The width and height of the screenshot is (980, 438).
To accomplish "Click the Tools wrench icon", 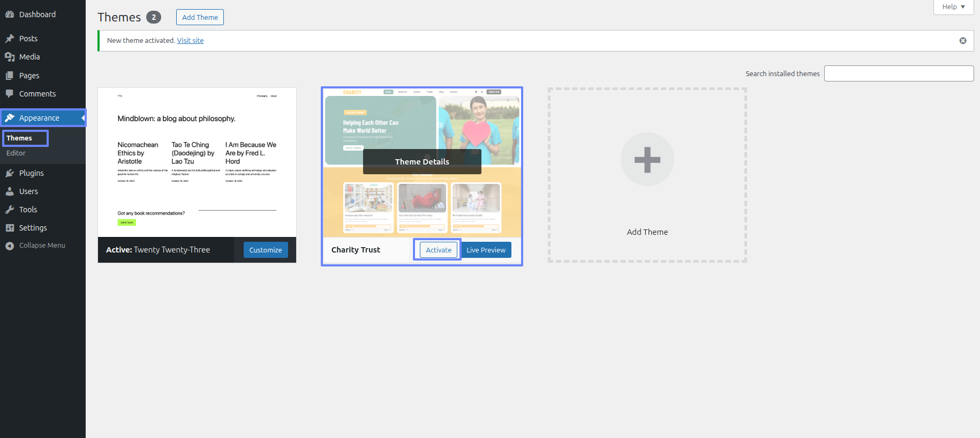I will pyautogui.click(x=10, y=210).
